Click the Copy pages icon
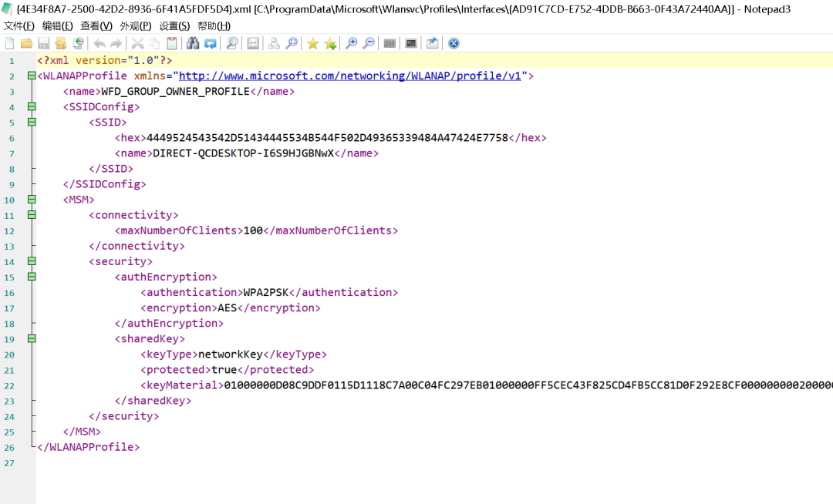833x504 pixels. tap(154, 43)
